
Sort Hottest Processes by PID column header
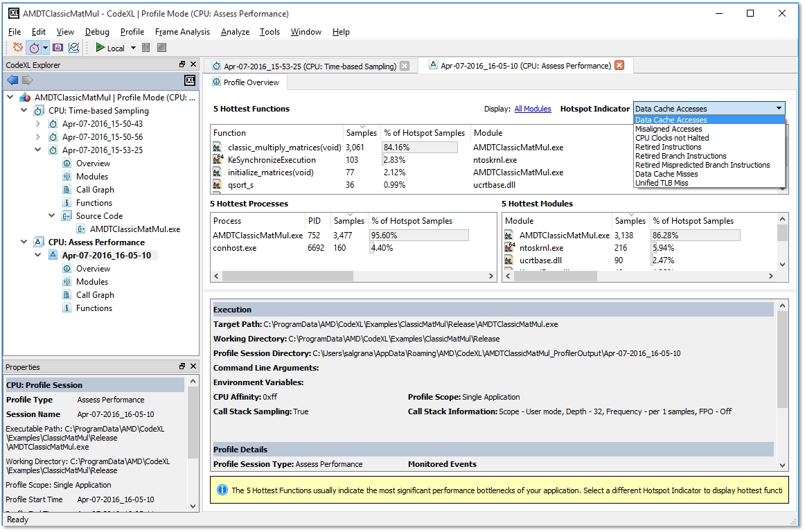click(x=318, y=221)
